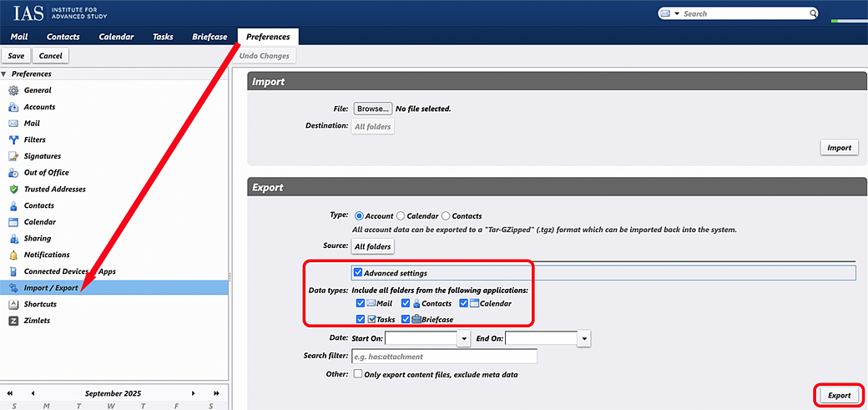Viewport: 868px width, 410px height.
Task: Uncheck the Calendar data type checkbox
Action: click(464, 303)
